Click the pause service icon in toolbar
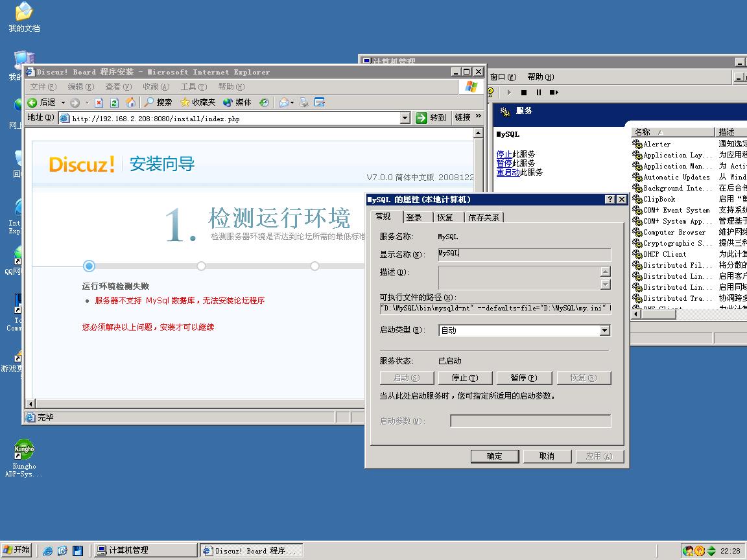This screenshot has height=560, width=747. [x=539, y=93]
